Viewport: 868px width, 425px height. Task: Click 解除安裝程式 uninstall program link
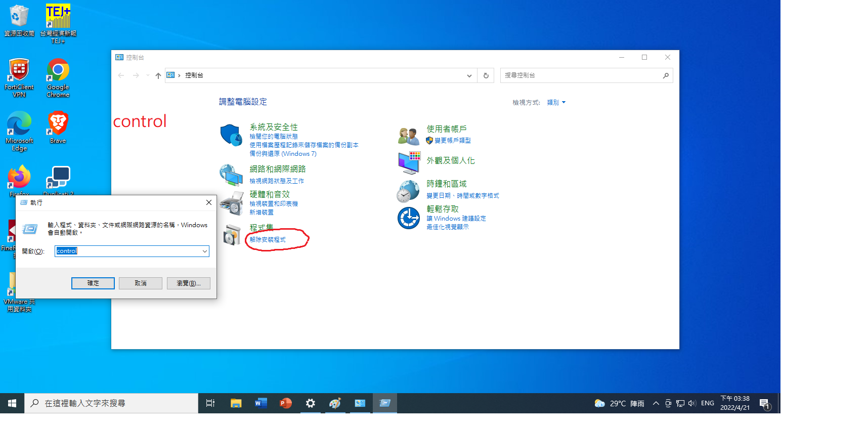(268, 240)
